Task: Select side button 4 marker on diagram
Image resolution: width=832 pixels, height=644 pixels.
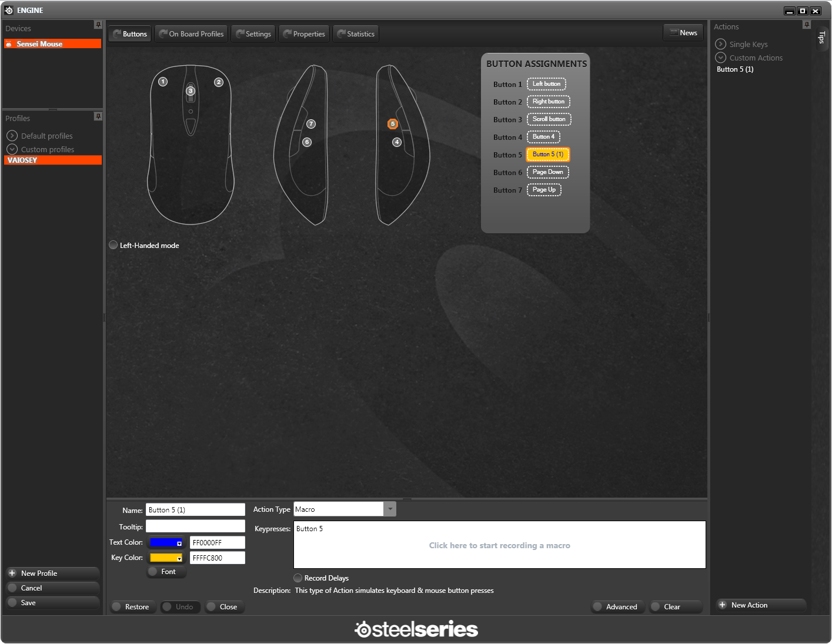Action: [x=397, y=142]
